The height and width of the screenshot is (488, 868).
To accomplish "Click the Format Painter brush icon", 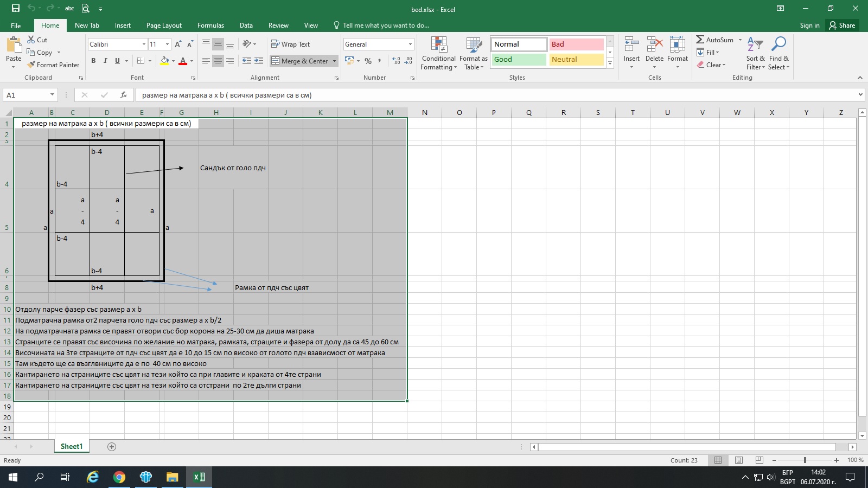I will coord(31,65).
